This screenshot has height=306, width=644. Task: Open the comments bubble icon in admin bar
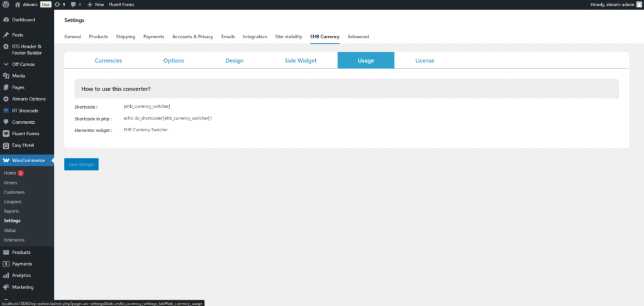pos(73,4)
